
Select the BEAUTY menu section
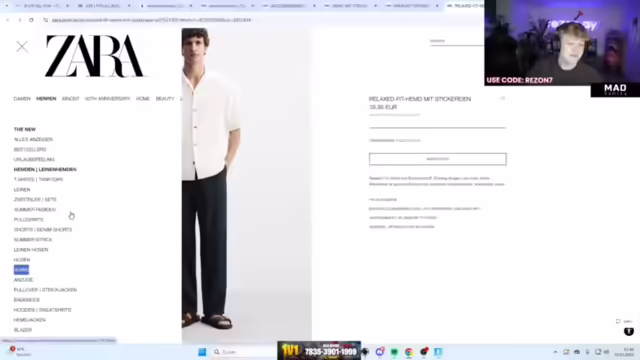165,99
